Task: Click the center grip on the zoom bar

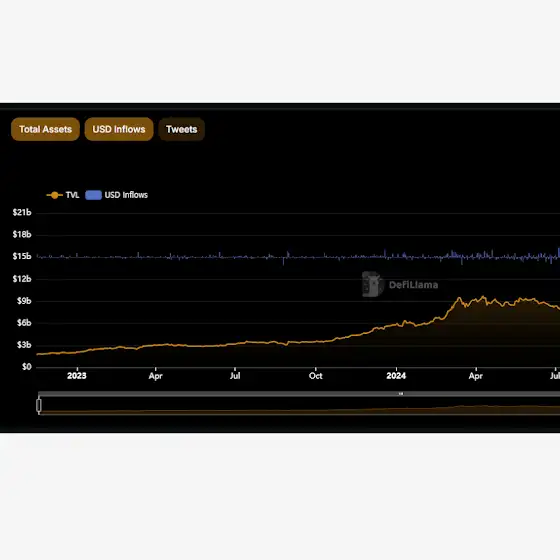Action: coord(401,394)
